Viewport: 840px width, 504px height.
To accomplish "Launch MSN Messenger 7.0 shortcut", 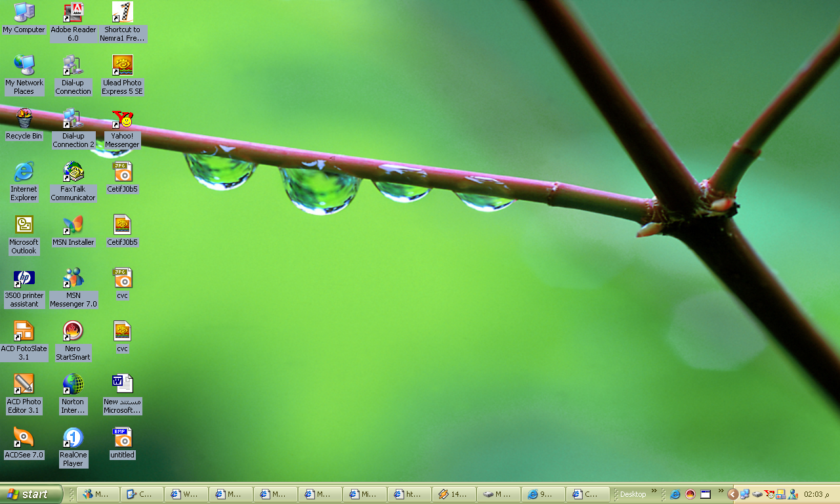I will point(73,288).
